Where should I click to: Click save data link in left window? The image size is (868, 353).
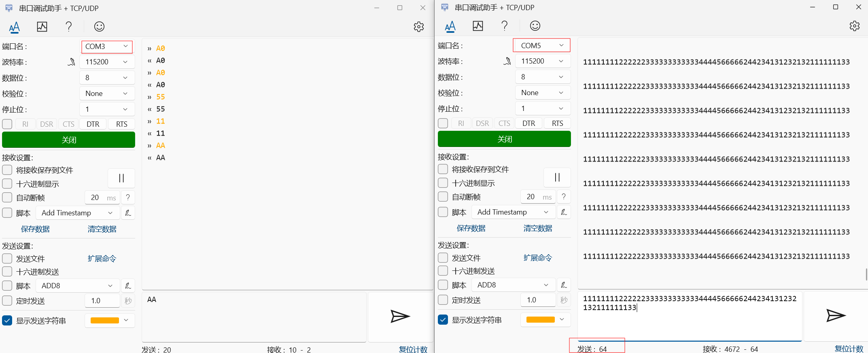(x=35, y=229)
